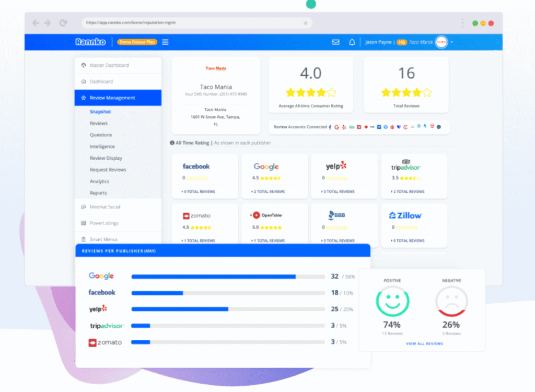This screenshot has width=535, height=392.
Task: Click the green positive smiley face
Action: click(392, 301)
